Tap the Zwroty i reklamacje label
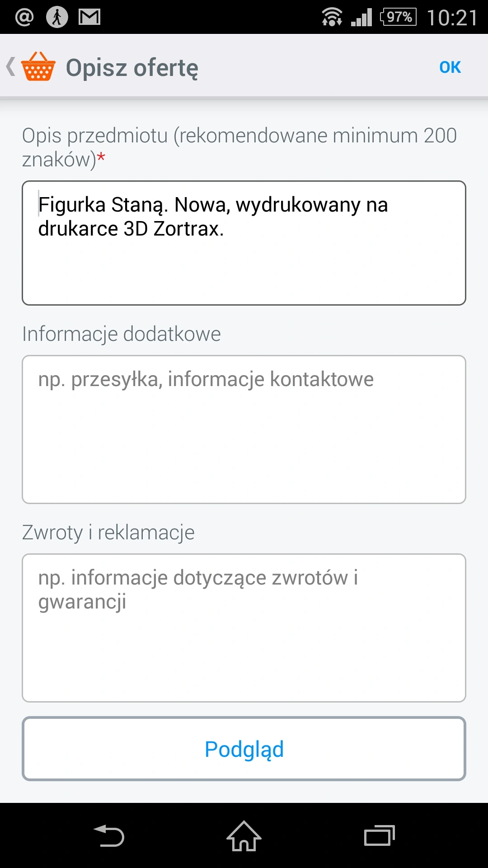488x868 pixels. click(x=108, y=532)
